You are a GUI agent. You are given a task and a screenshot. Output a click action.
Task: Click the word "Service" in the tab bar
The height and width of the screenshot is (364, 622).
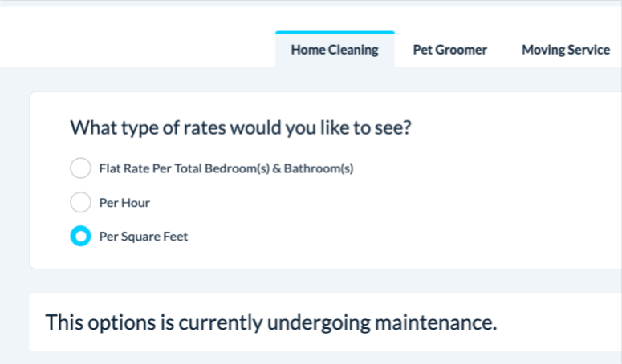[588, 50]
